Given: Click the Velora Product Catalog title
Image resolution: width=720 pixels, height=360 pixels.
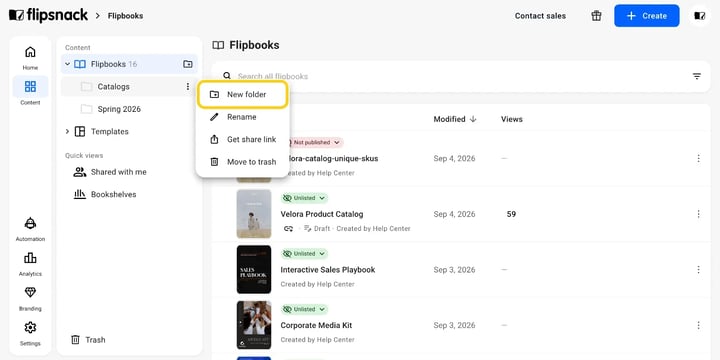Looking at the screenshot, I should pyautogui.click(x=322, y=214).
